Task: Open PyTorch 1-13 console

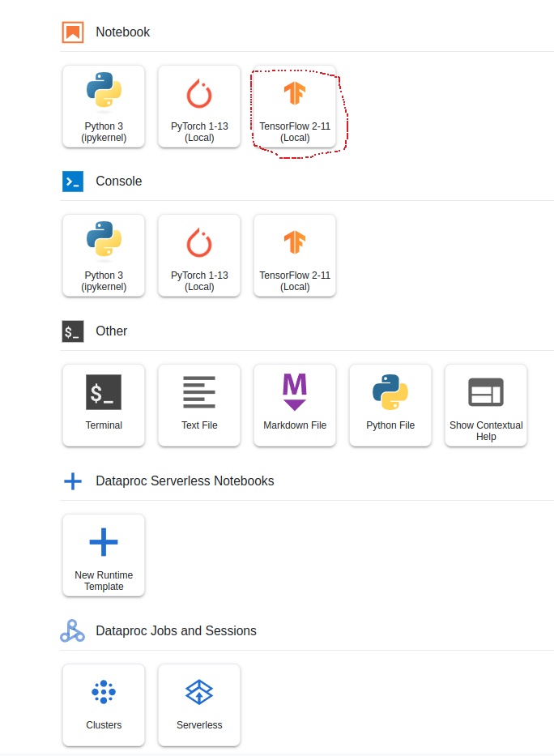Action: (199, 255)
